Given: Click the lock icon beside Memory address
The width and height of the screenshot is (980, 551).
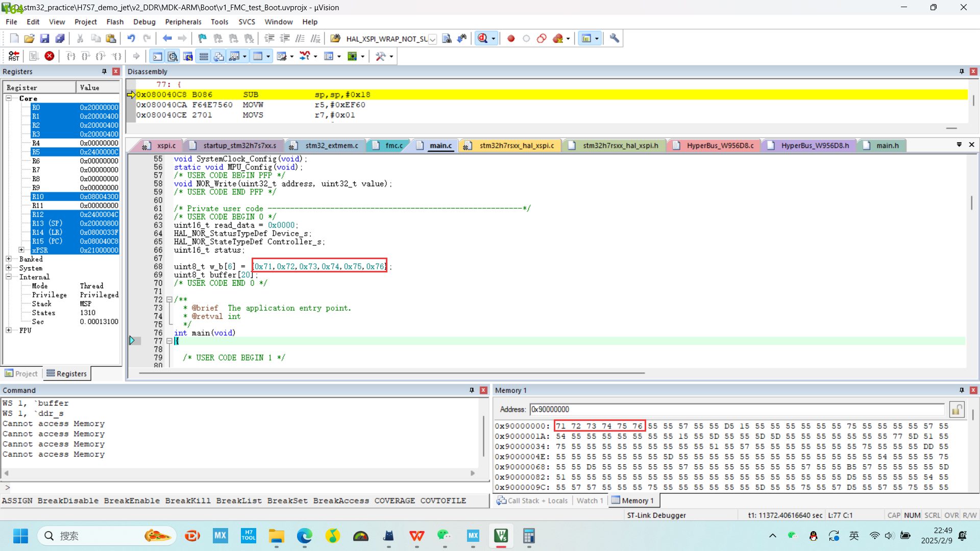Looking at the screenshot, I should point(957,409).
